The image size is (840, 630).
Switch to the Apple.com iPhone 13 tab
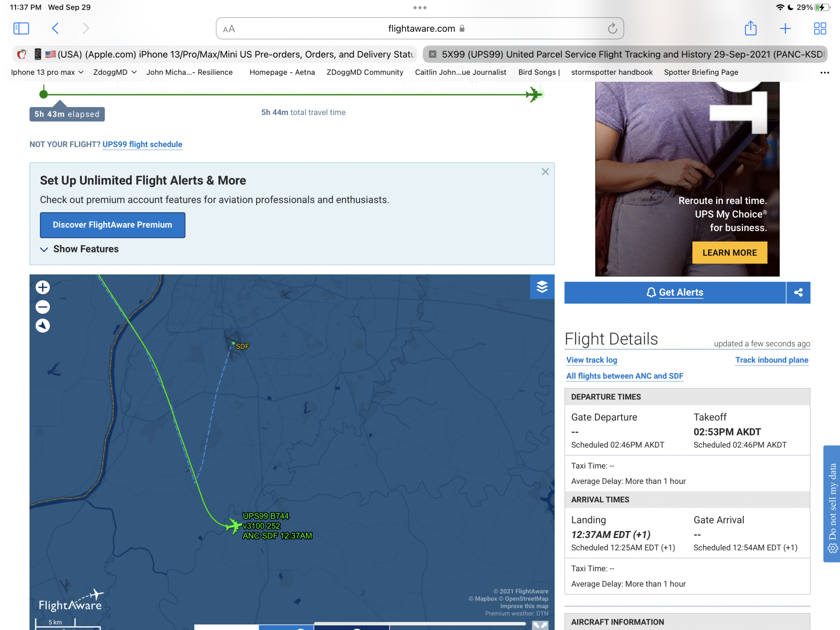[x=215, y=54]
